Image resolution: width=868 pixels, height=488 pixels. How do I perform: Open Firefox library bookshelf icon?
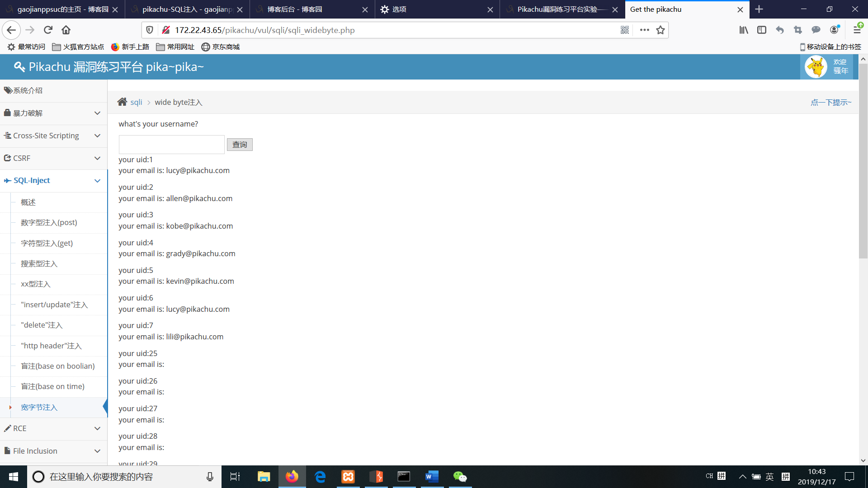pyautogui.click(x=744, y=30)
